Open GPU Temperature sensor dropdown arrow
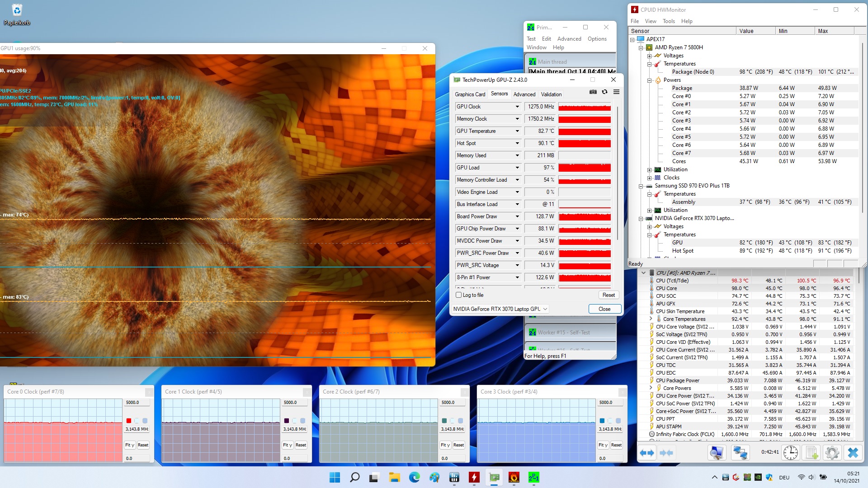This screenshot has width=868, height=488. tap(517, 131)
